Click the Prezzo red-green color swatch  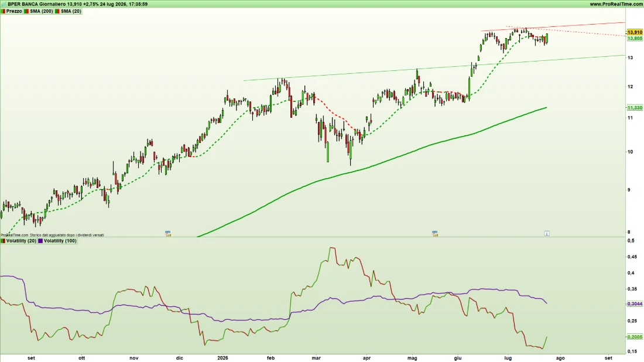coord(3,11)
